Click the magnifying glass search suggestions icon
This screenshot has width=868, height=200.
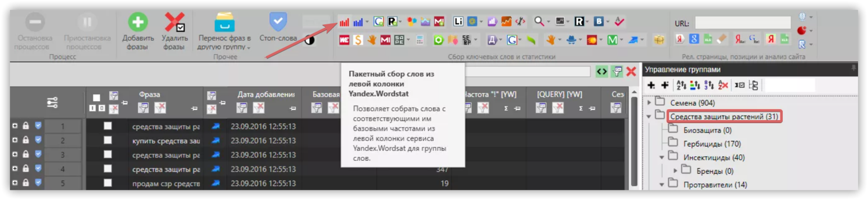539,22
